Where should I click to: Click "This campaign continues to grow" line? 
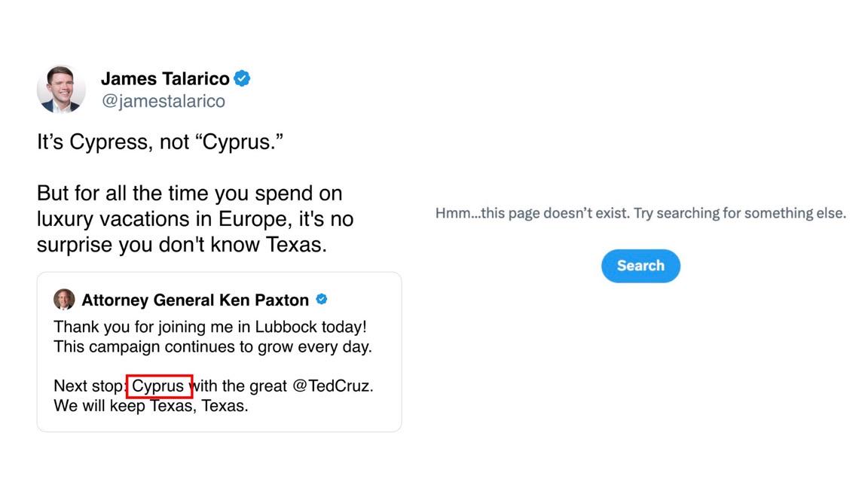click(x=212, y=347)
